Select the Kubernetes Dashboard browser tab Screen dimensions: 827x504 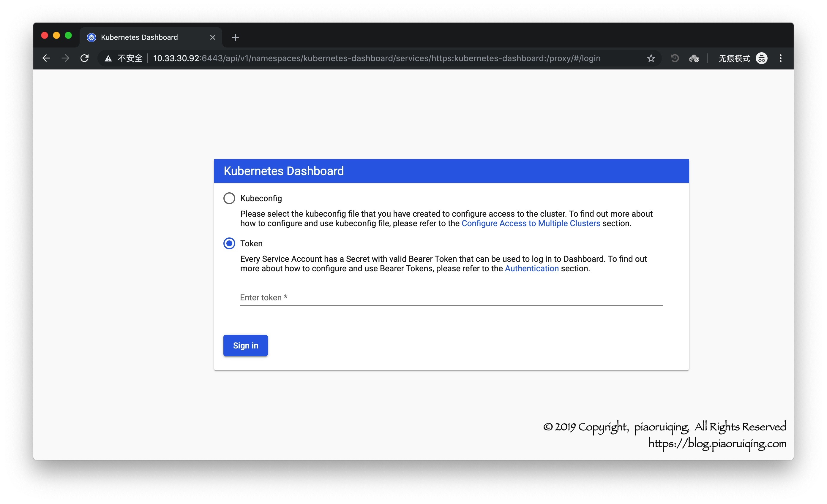(151, 37)
